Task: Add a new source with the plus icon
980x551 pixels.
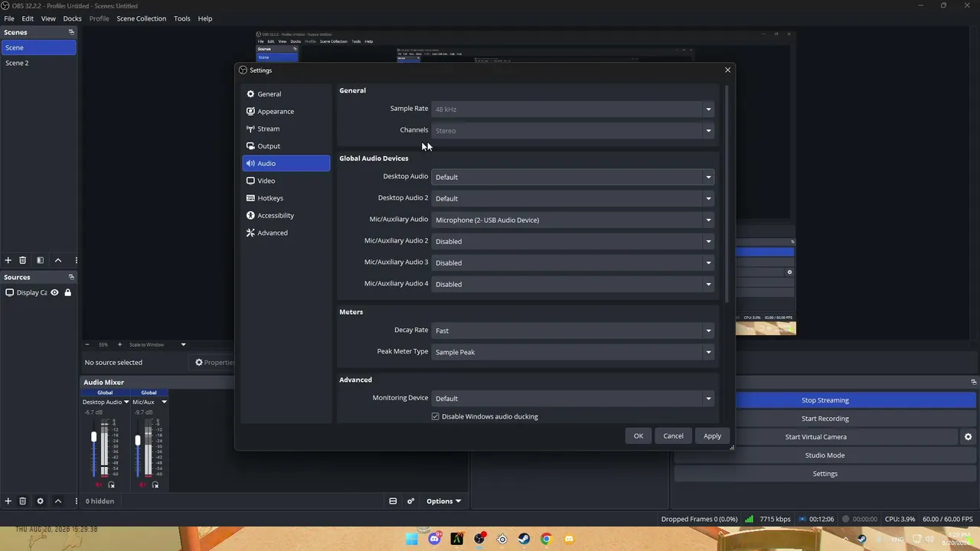Action: (8, 501)
